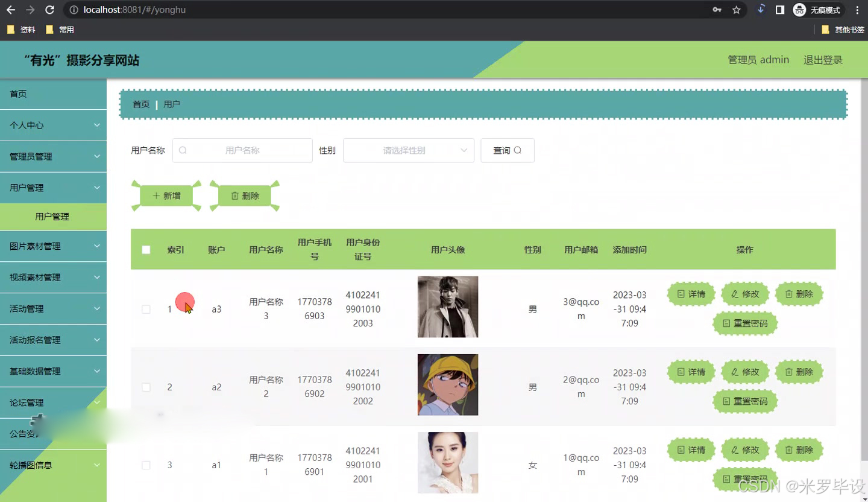View site info icon in address bar
868x502 pixels.
(74, 10)
